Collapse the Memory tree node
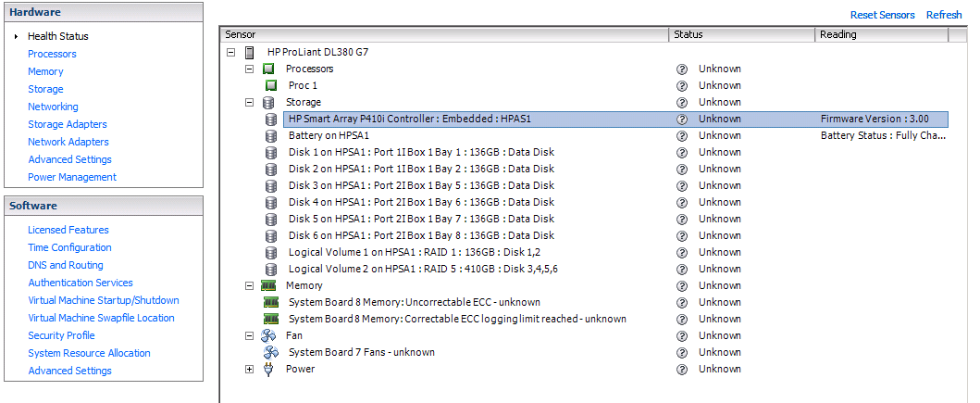980x403 pixels. (x=249, y=285)
